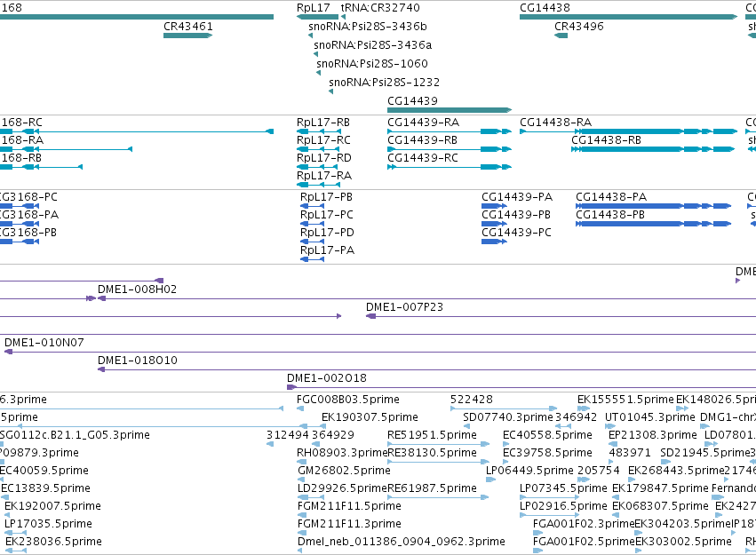Select the CG14438-RA transcript
This screenshot has width=756, height=555.
coord(628,131)
